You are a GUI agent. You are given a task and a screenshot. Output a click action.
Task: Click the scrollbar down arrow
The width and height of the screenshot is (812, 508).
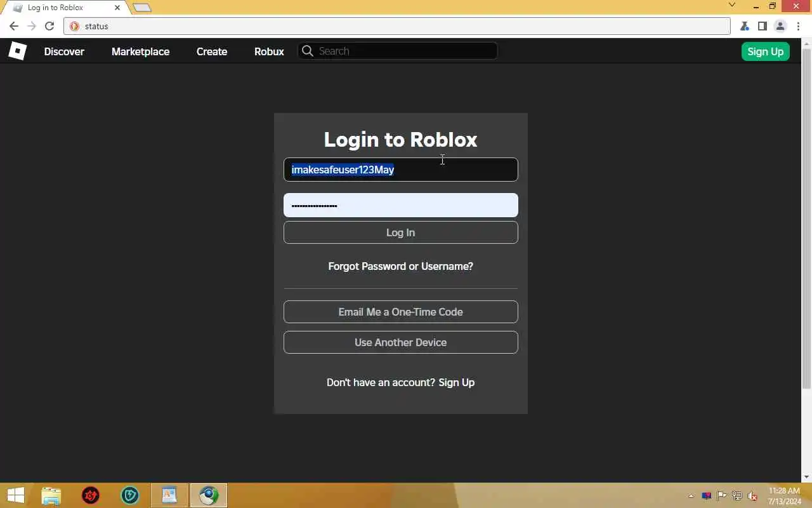click(806, 477)
